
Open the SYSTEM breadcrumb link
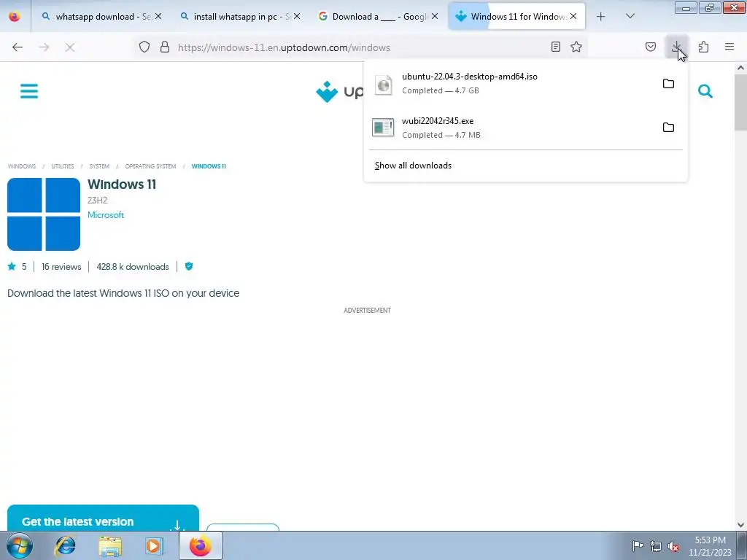tap(99, 166)
